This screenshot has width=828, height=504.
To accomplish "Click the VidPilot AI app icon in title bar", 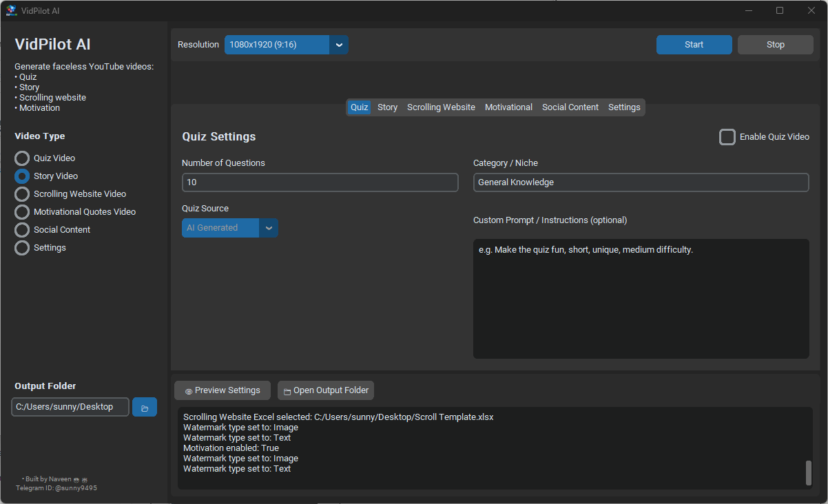I will tap(11, 10).
